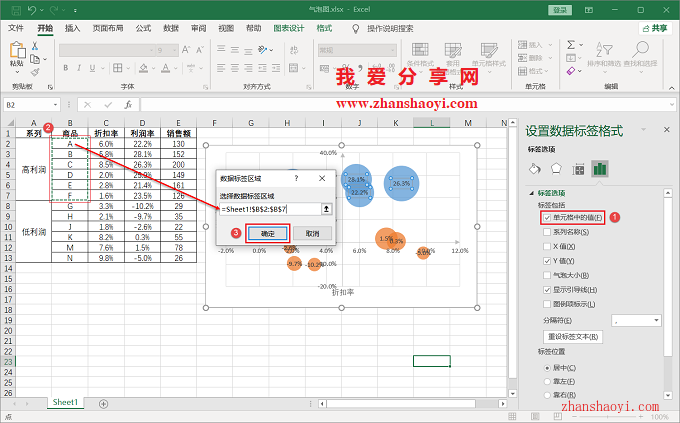Click the Save icon in title bar

point(16,10)
